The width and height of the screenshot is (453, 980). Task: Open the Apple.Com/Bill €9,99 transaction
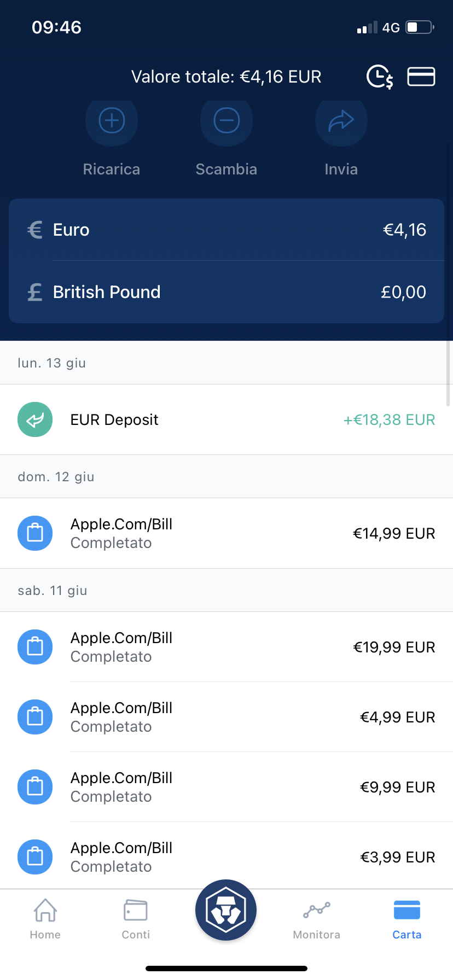click(226, 787)
